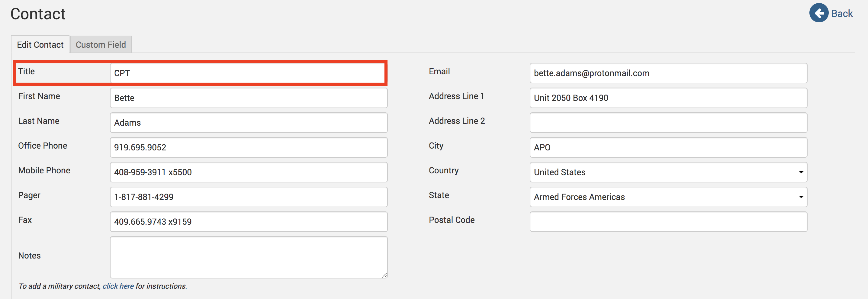868x299 pixels.
Task: Click the Notes label
Action: click(29, 256)
